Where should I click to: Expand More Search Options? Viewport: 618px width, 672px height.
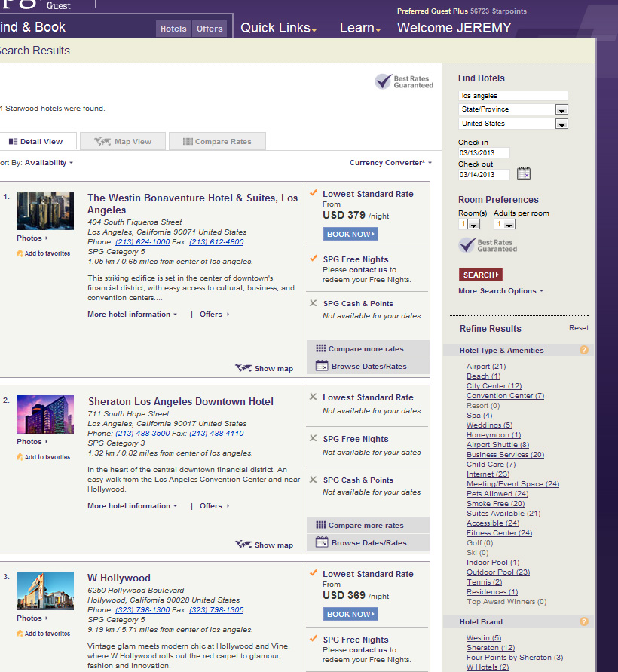coord(500,290)
